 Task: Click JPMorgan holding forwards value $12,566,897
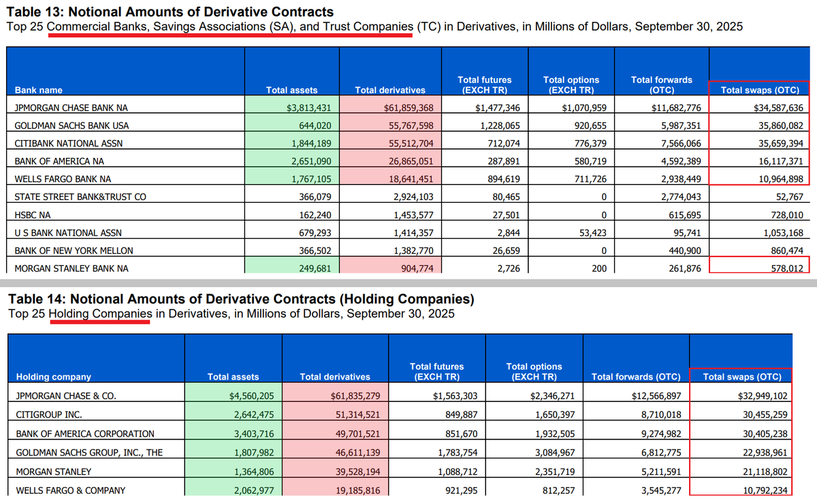click(656, 394)
